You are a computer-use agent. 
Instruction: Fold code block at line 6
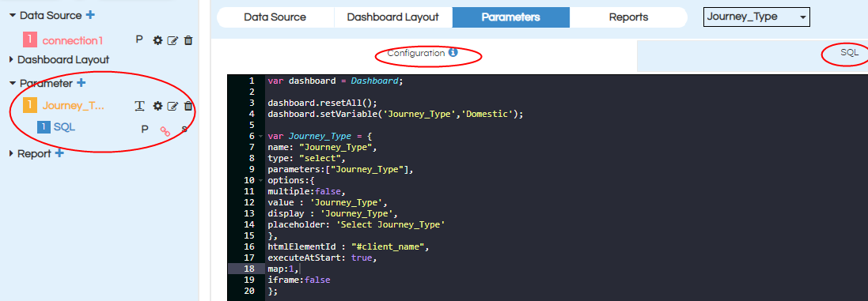(261, 136)
